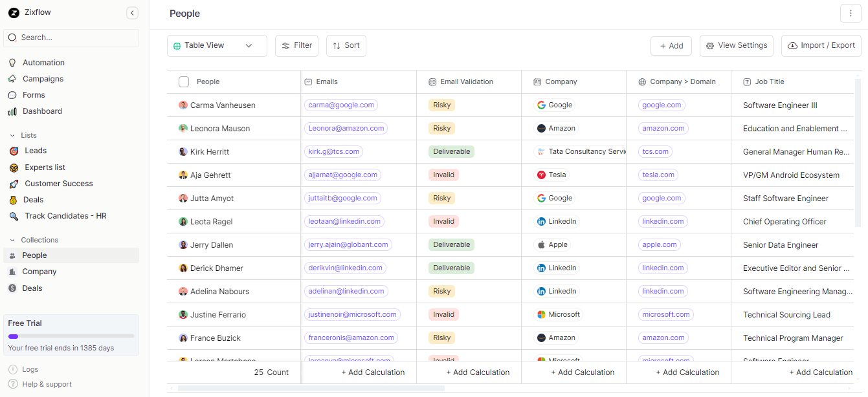
Task: Click the Add button to create a record
Action: 671,45
